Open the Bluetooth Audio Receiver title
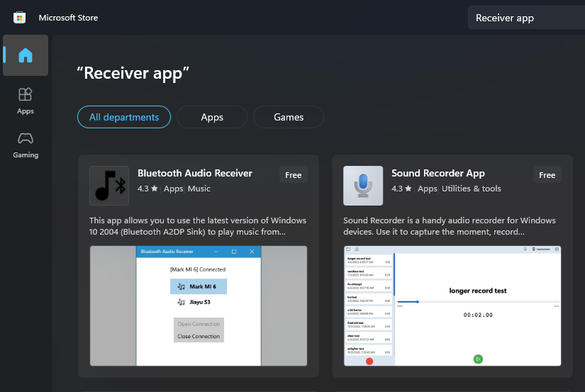Screen dimensions: 585x392 tap(195, 173)
